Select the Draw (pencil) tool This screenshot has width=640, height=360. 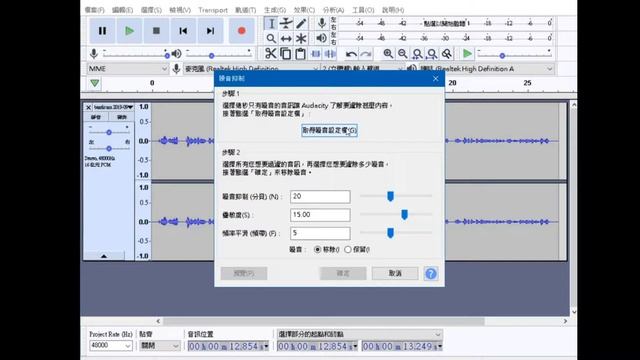click(301, 24)
